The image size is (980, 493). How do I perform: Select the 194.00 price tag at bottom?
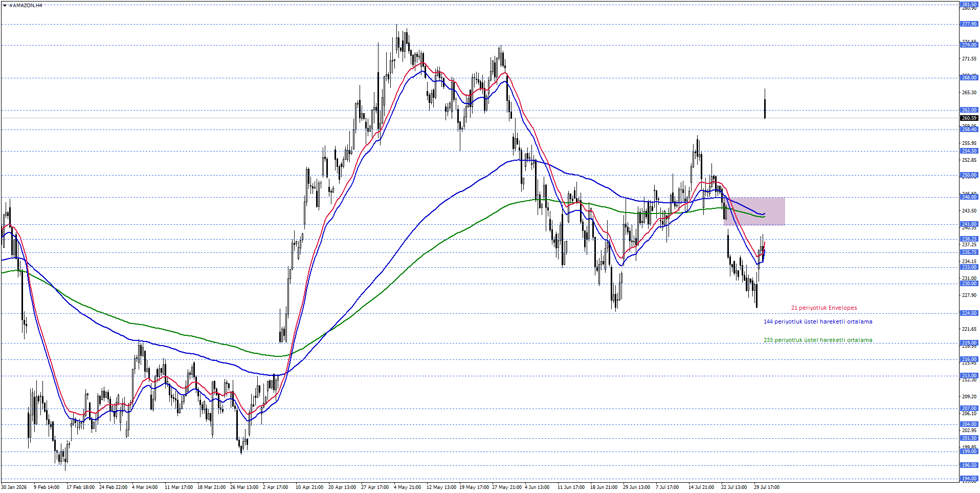click(x=969, y=479)
